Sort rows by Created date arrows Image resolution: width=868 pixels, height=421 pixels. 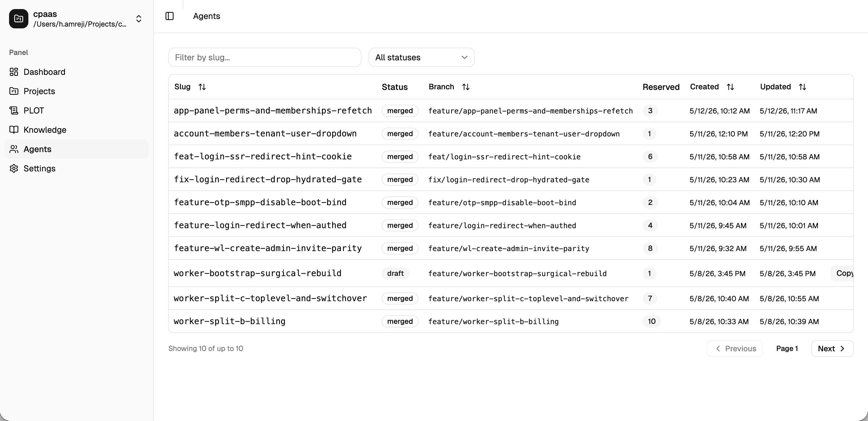pos(730,87)
